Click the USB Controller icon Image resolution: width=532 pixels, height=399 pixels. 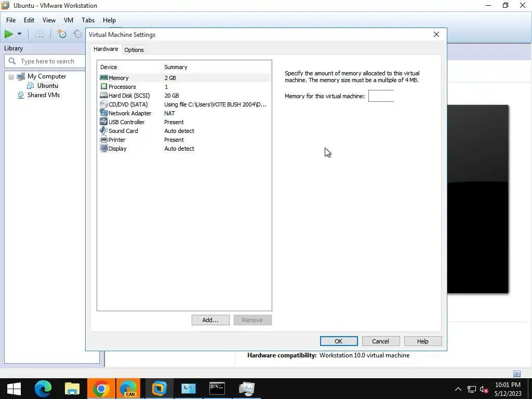tap(104, 122)
